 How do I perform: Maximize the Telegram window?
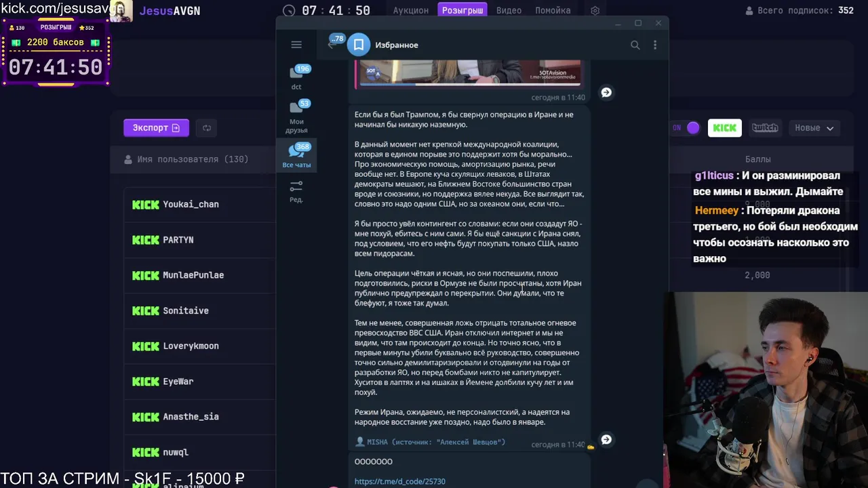[638, 23]
